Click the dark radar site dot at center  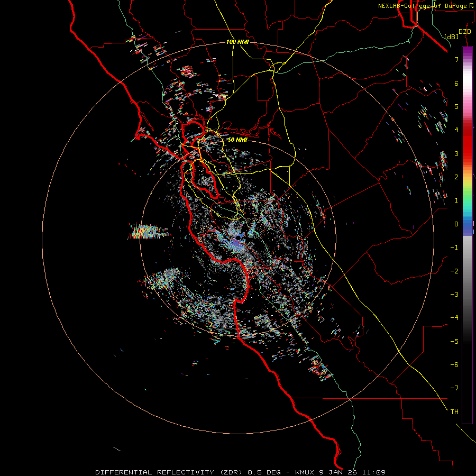tap(239, 237)
